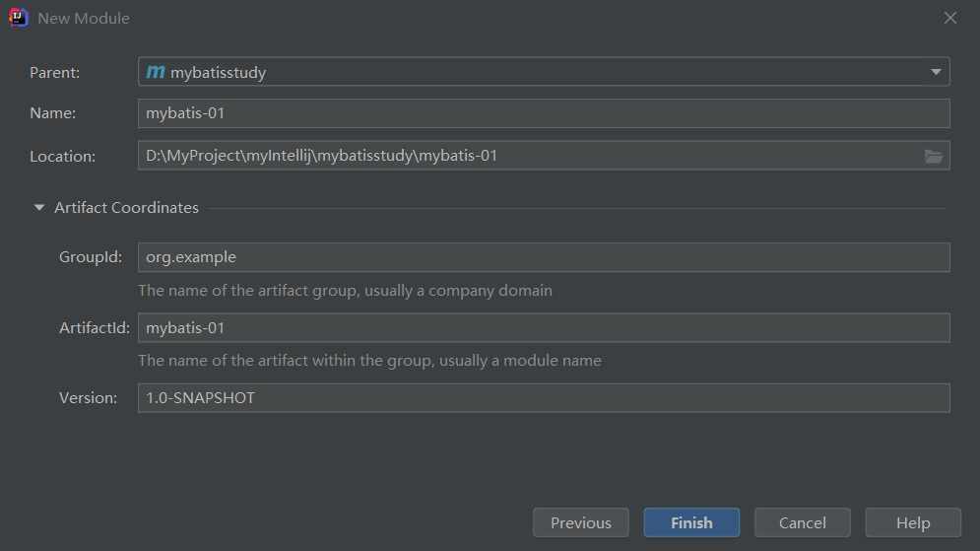
Task: Click the ArtifactId module name hint text
Action: (x=370, y=361)
